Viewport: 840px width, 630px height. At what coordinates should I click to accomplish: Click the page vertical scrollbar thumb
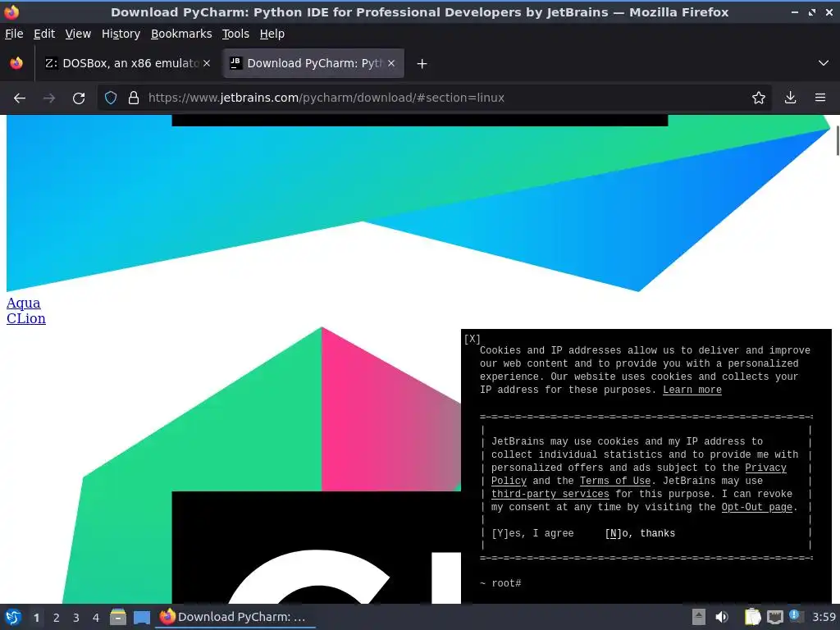838,141
